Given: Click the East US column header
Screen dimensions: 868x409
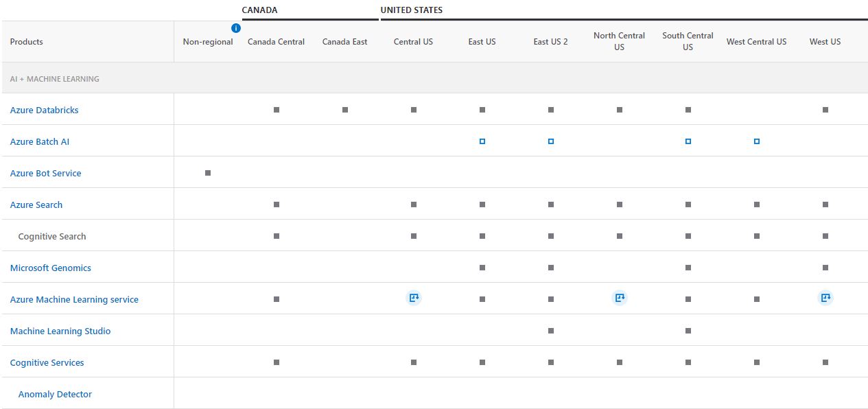Looking at the screenshot, I should click(482, 42).
